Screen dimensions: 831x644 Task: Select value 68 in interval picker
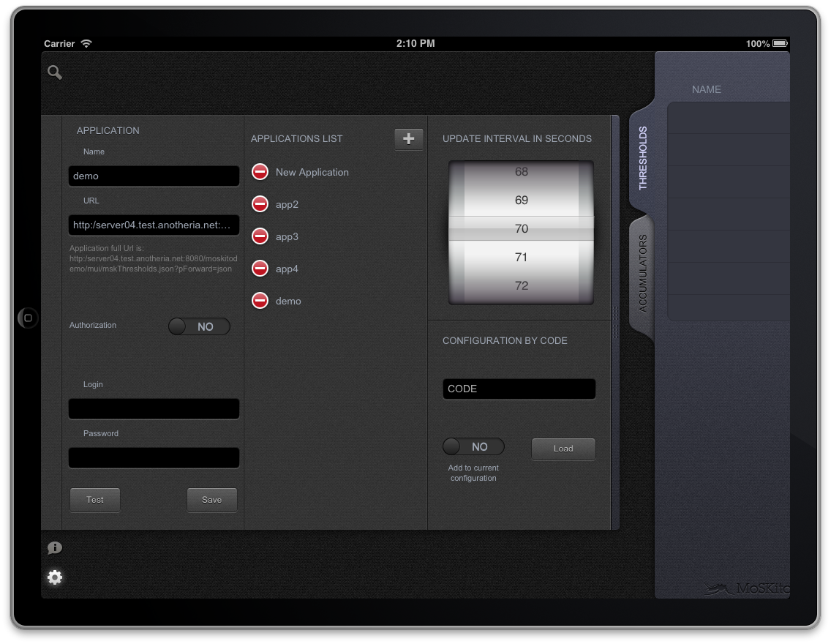[x=522, y=172]
